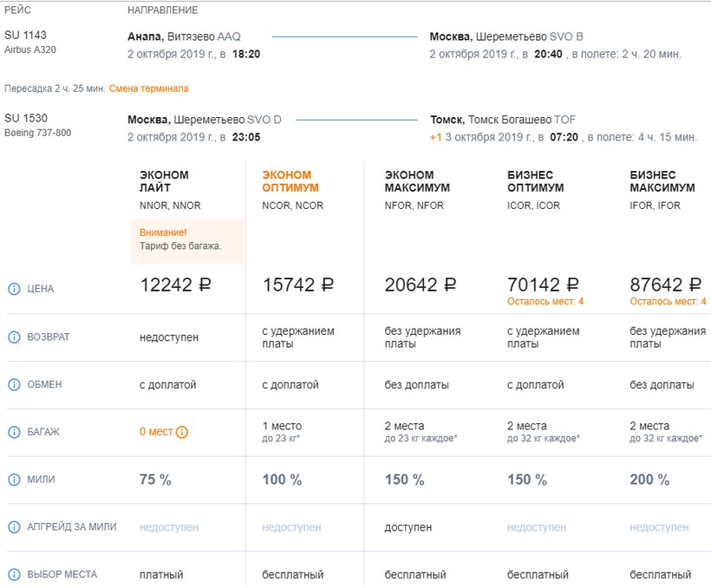Choose the БИЗНЕС ОПТИМУМ fare header
The image size is (711, 588).
tap(535, 181)
